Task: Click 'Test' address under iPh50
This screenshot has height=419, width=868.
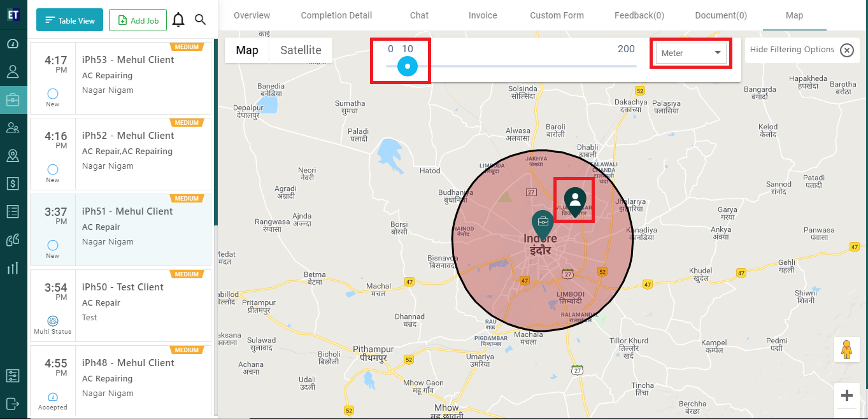Action: pos(90,318)
